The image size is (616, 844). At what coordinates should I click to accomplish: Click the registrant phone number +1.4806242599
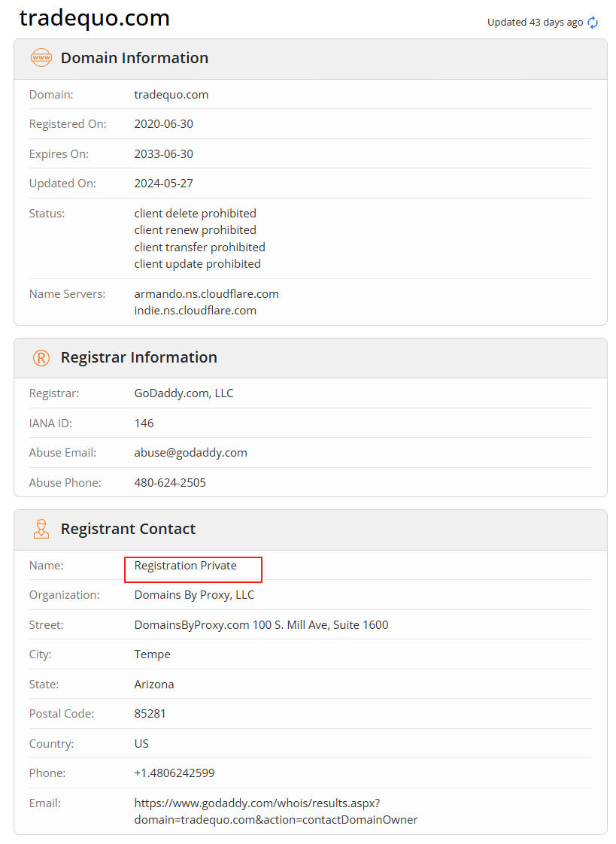[174, 773]
